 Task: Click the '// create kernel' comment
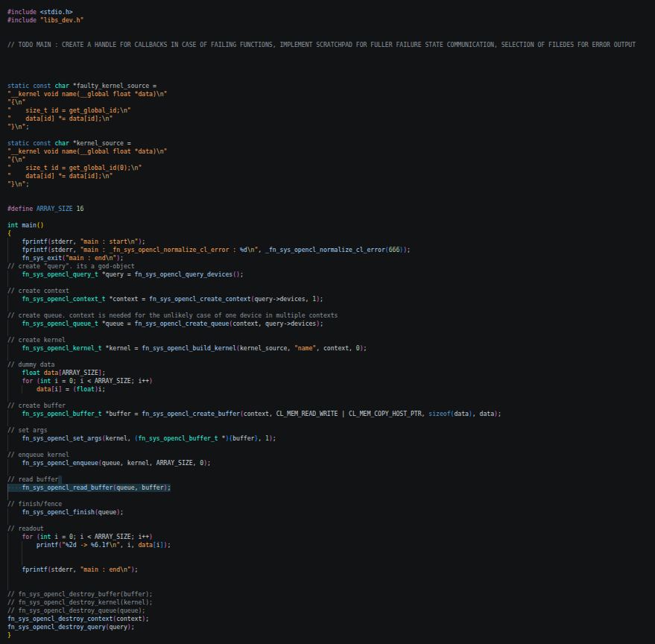click(x=37, y=340)
